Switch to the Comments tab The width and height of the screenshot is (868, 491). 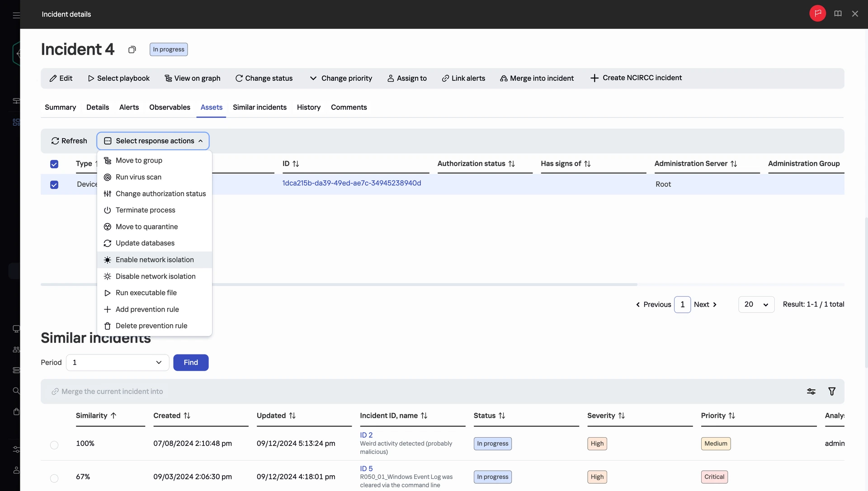[x=349, y=107]
